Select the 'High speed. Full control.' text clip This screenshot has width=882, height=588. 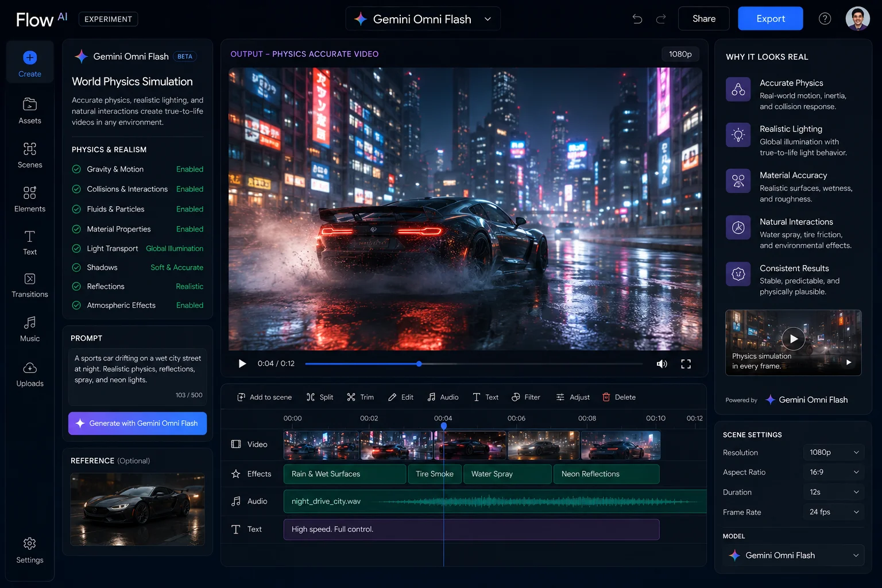click(x=471, y=529)
